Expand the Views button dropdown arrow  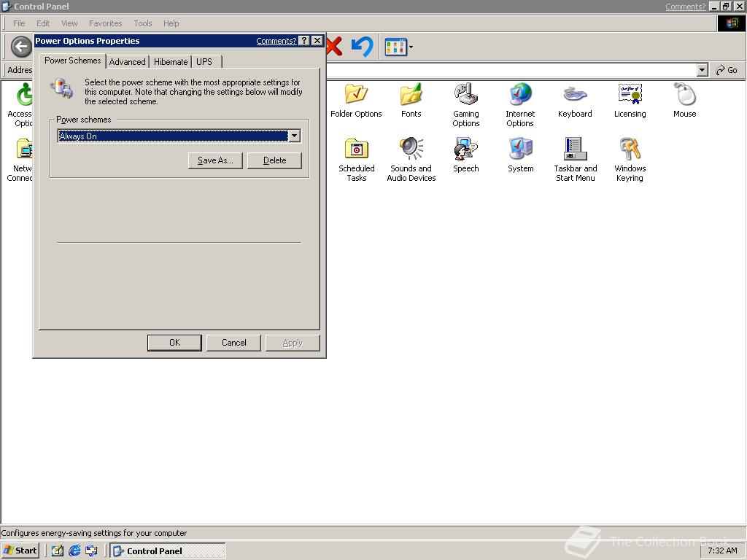coord(411,47)
